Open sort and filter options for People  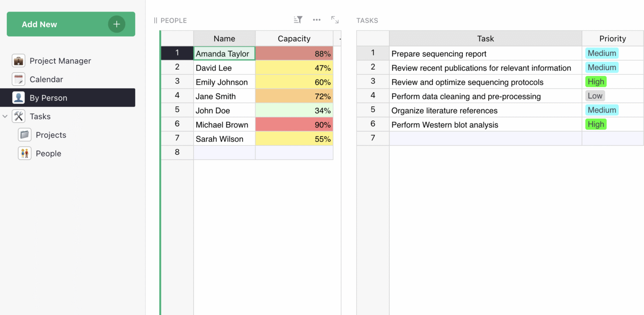click(298, 20)
